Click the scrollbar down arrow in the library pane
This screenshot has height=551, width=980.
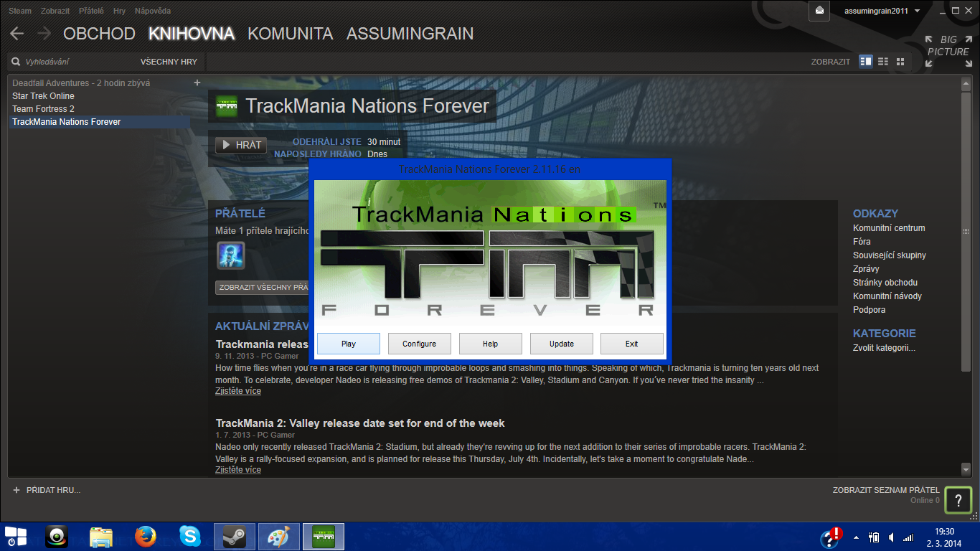click(966, 469)
